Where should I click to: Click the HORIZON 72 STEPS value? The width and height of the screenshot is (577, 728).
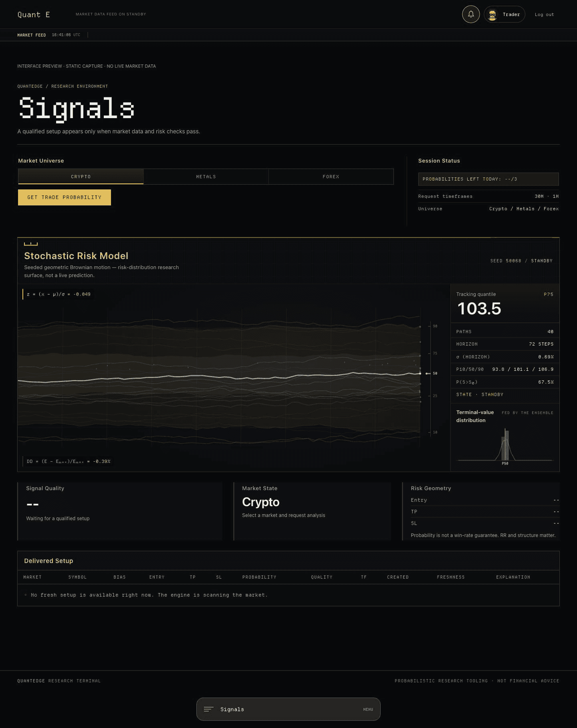541,344
